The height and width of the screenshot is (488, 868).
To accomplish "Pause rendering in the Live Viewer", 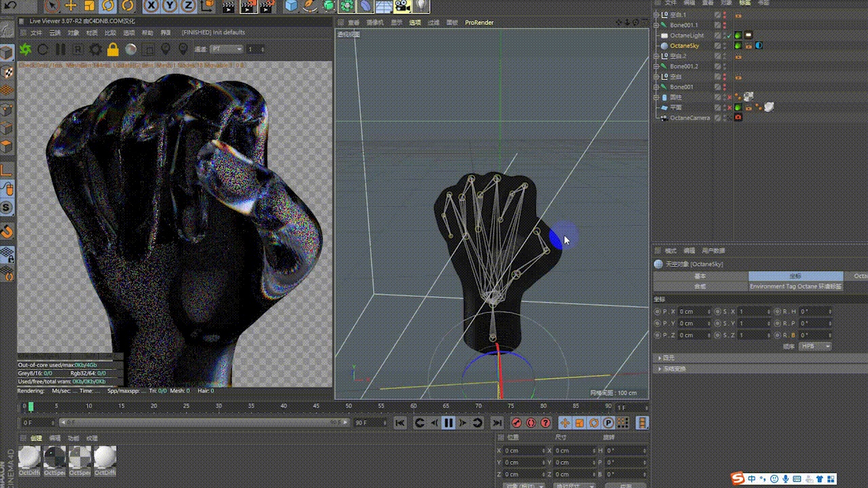I will coord(60,49).
